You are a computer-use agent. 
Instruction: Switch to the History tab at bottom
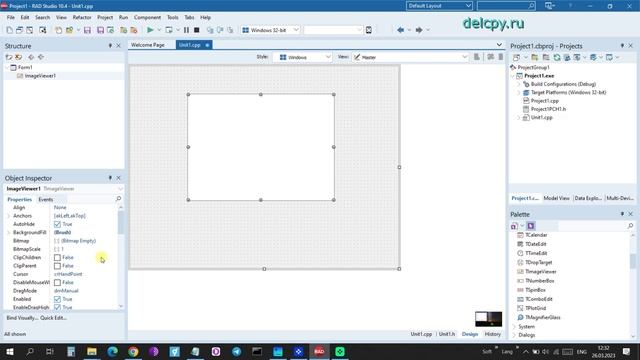[x=492, y=334]
